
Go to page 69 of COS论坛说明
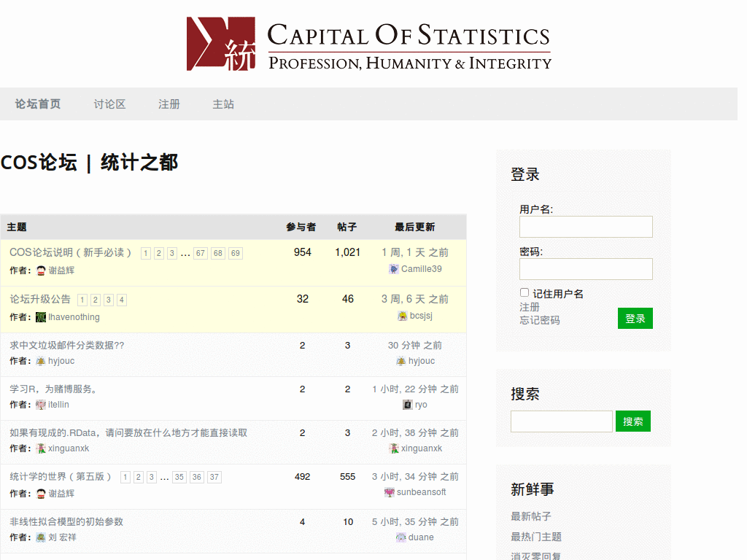coord(236,253)
